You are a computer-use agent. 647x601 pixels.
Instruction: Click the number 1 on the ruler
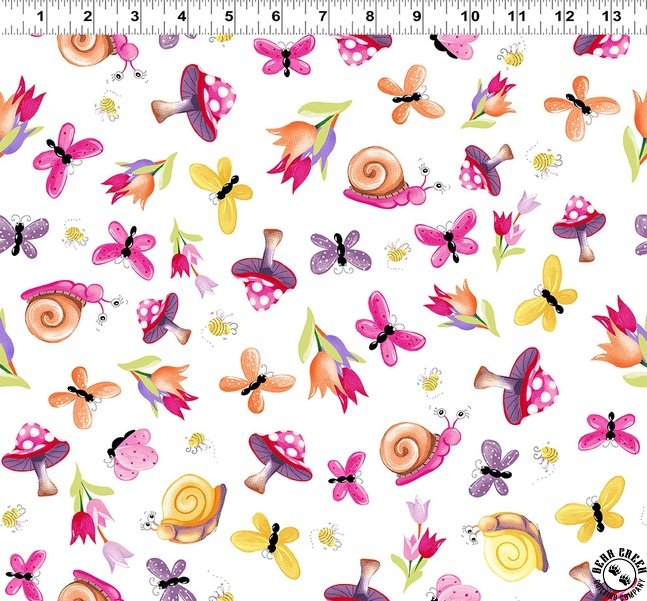coord(39,17)
